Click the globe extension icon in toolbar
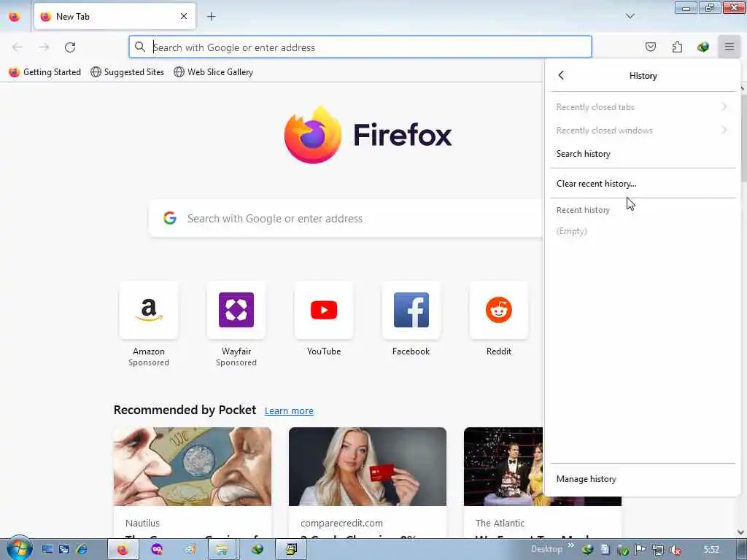This screenshot has height=560, width=747. pyautogui.click(x=703, y=47)
